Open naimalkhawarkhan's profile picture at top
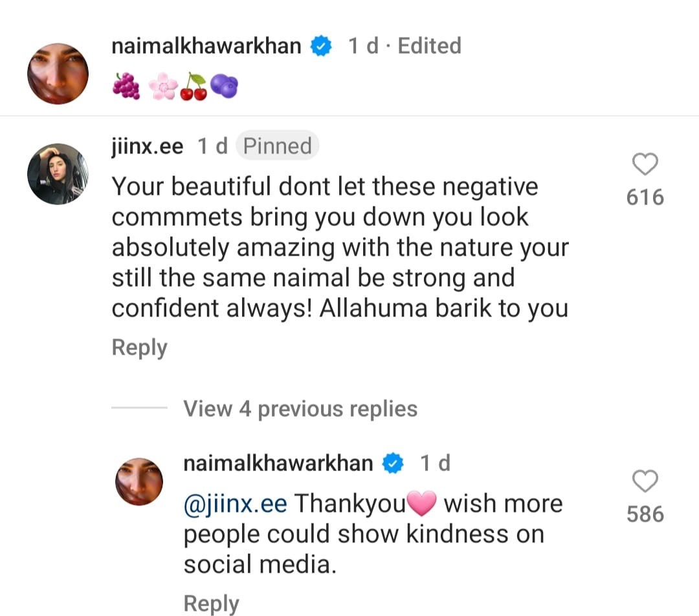The height and width of the screenshot is (616, 699). [x=58, y=74]
